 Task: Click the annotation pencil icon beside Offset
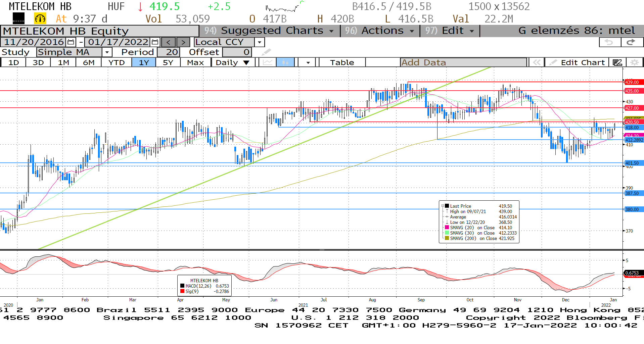point(266,52)
